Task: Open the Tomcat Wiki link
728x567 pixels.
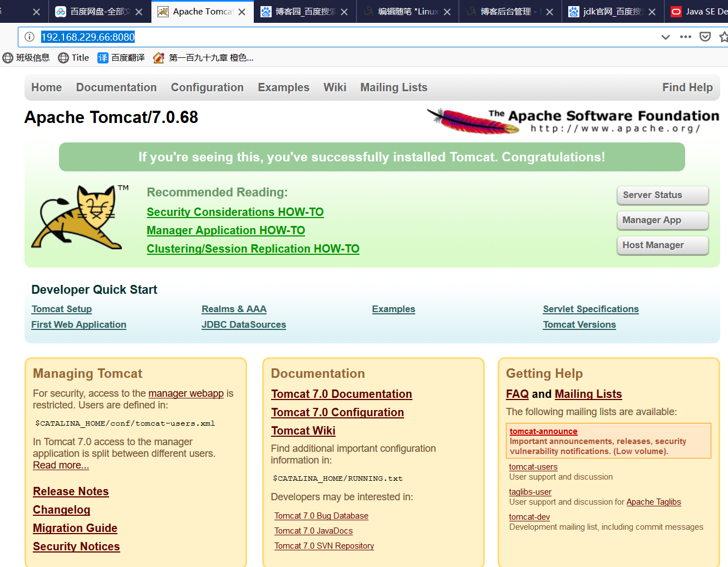Action: [303, 431]
